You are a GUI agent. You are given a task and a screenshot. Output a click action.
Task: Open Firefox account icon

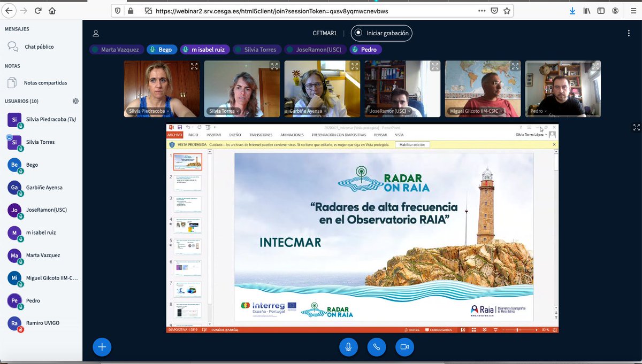pyautogui.click(x=616, y=10)
